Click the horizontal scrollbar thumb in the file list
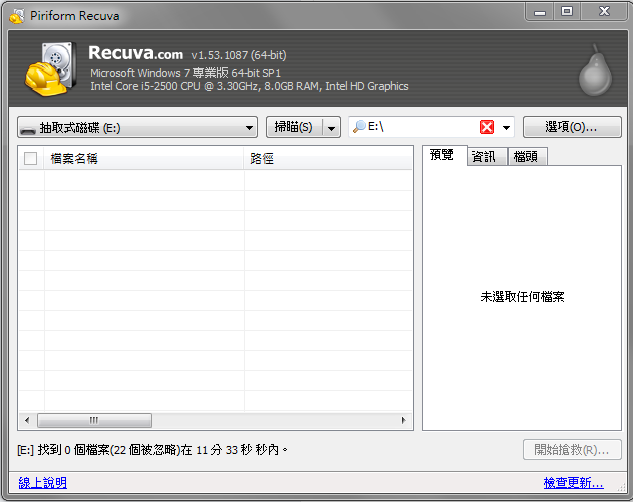The height and width of the screenshot is (502, 633). (94, 420)
